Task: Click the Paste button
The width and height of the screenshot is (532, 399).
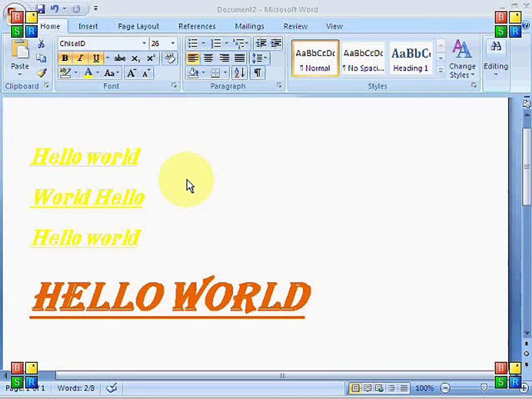Action: tap(20, 57)
